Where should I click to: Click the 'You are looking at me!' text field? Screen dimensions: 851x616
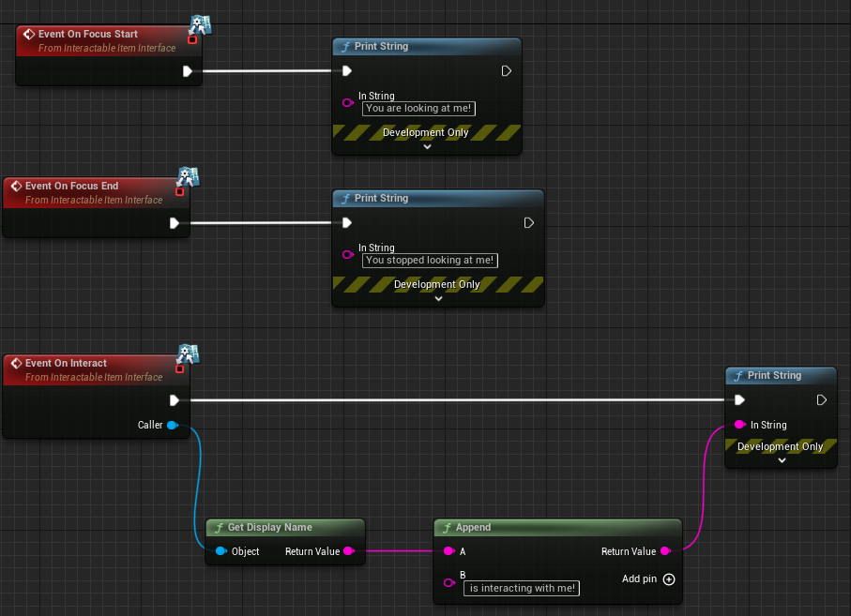pyautogui.click(x=419, y=109)
